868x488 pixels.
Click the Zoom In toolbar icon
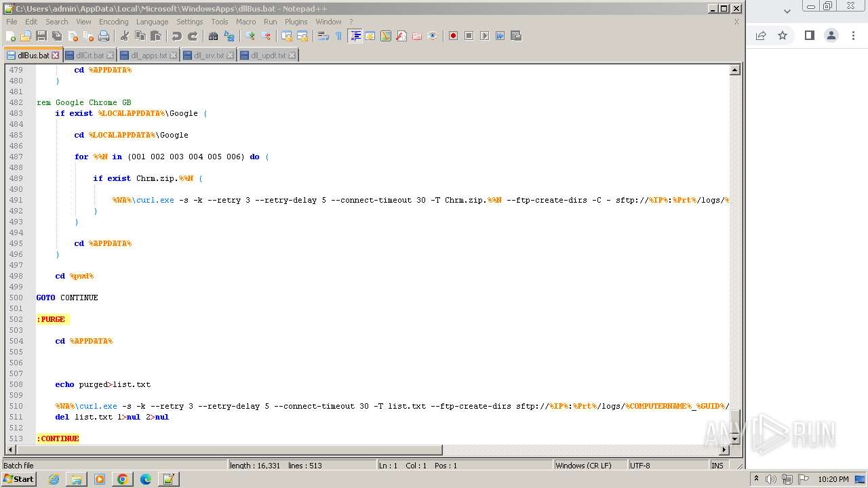coord(250,36)
